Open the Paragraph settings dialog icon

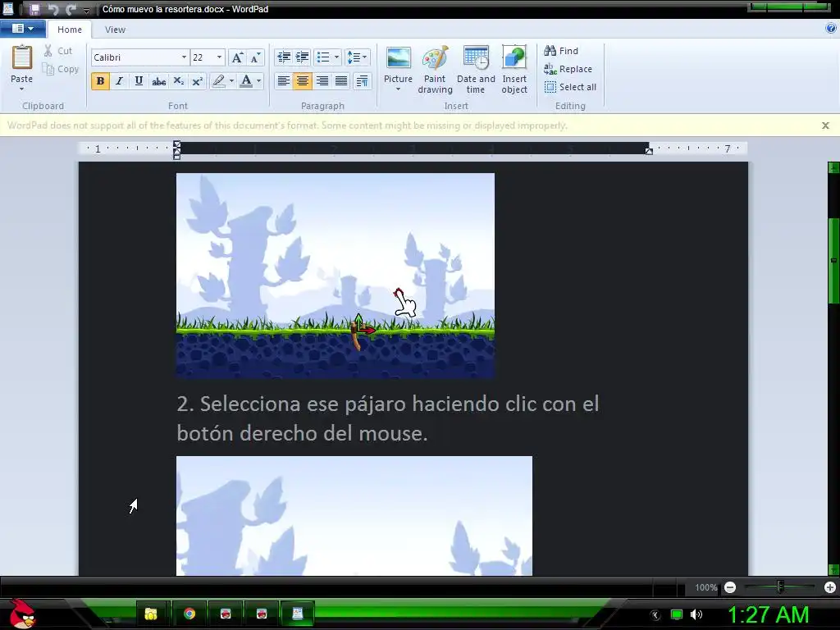(362, 81)
